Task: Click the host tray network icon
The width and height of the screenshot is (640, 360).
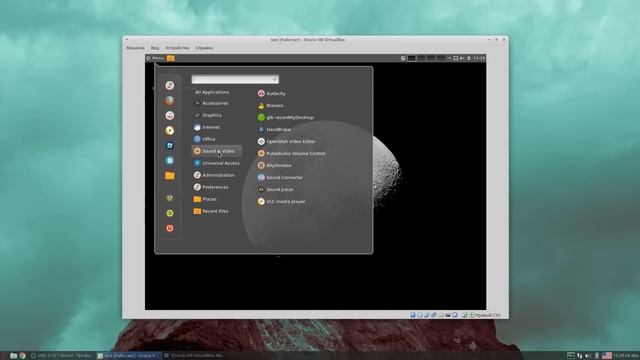Action: (580, 356)
